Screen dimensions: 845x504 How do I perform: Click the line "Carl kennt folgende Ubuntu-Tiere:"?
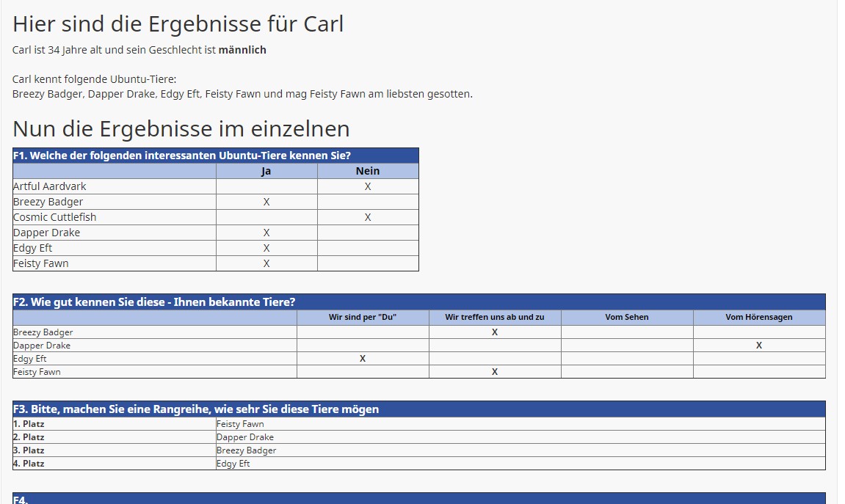click(x=94, y=79)
